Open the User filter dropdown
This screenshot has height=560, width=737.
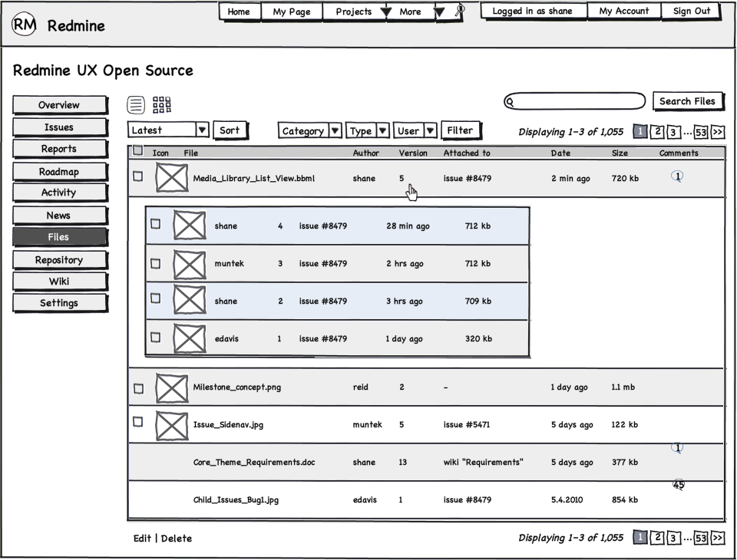click(415, 130)
